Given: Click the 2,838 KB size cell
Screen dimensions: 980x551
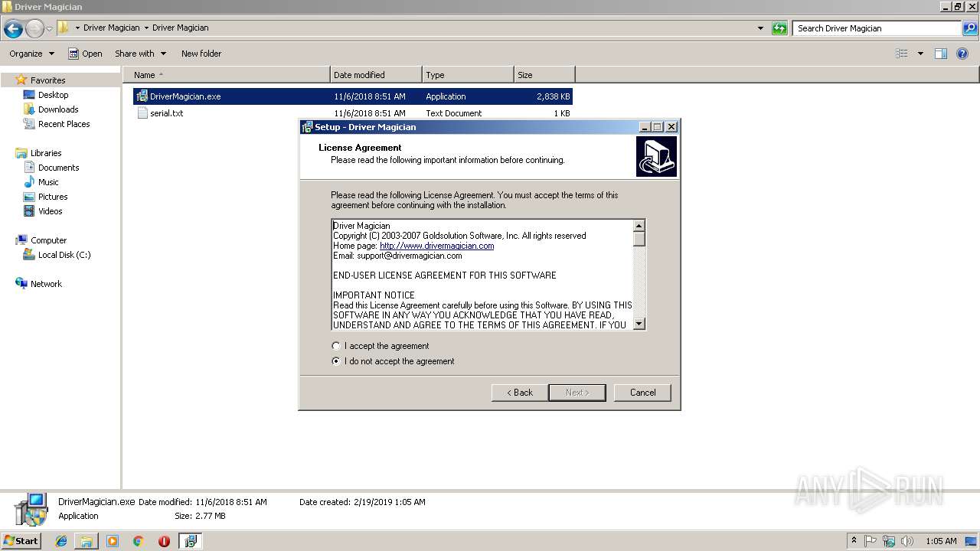Looking at the screenshot, I should (x=554, y=96).
